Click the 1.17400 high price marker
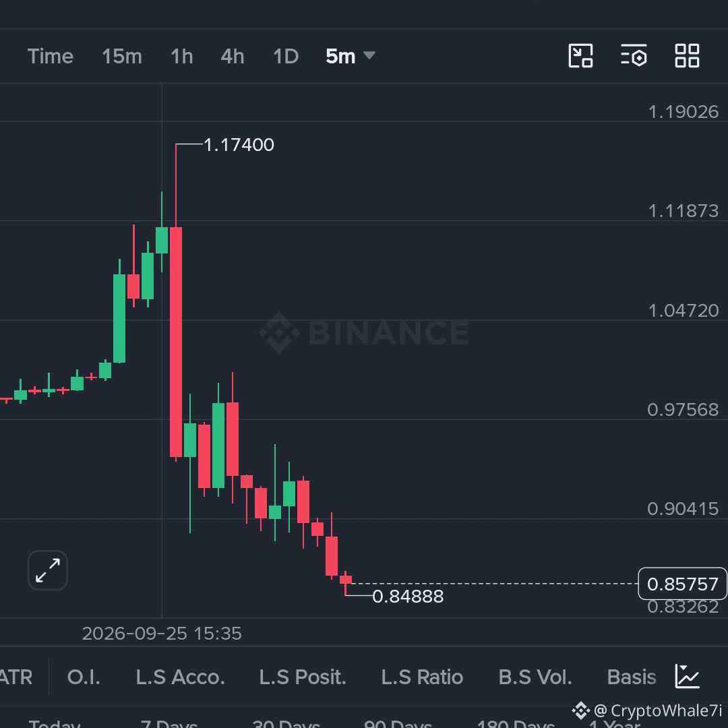The height and width of the screenshot is (728, 728). [x=239, y=145]
